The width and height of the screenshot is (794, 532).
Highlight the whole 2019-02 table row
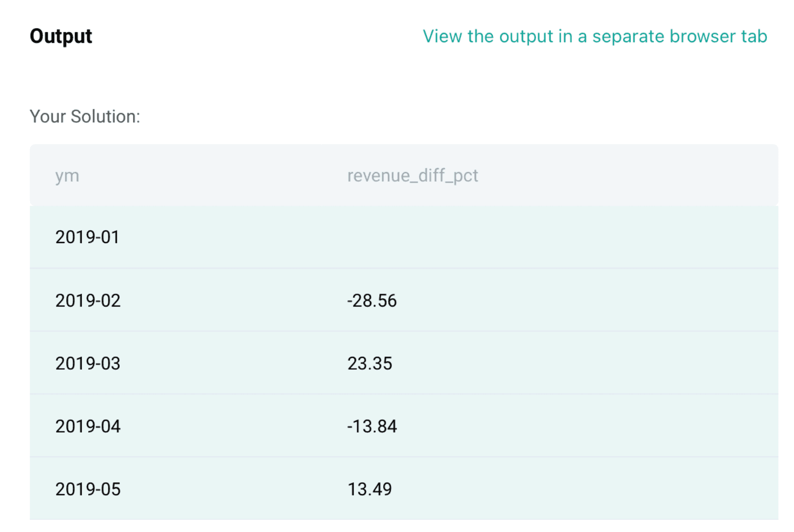pos(591,300)
